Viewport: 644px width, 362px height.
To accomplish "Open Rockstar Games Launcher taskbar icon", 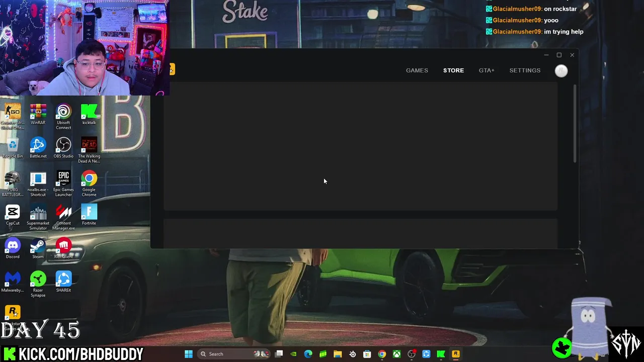I will 455,354.
